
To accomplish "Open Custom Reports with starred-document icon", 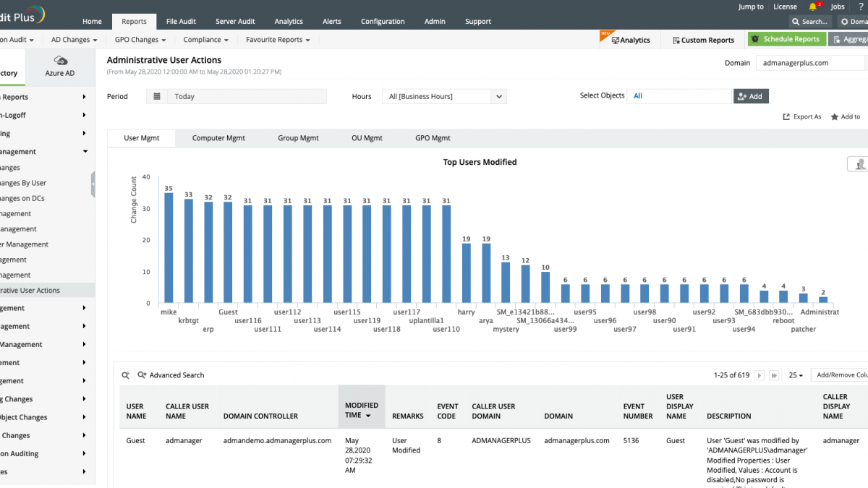I will click(703, 40).
